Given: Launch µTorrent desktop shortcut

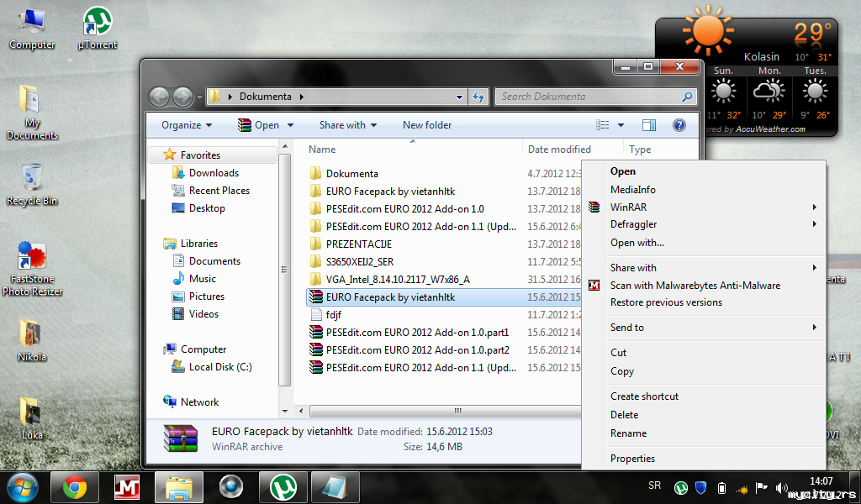Looking at the screenshot, I should coord(98,29).
